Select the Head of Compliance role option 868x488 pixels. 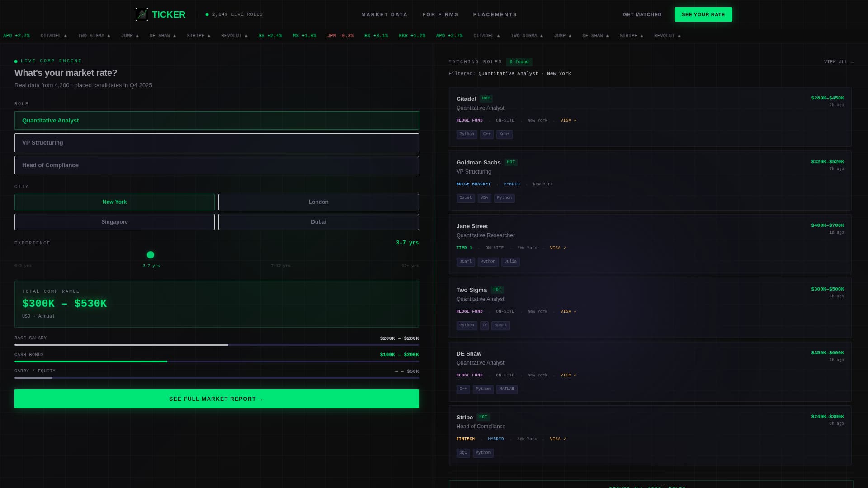click(x=217, y=165)
